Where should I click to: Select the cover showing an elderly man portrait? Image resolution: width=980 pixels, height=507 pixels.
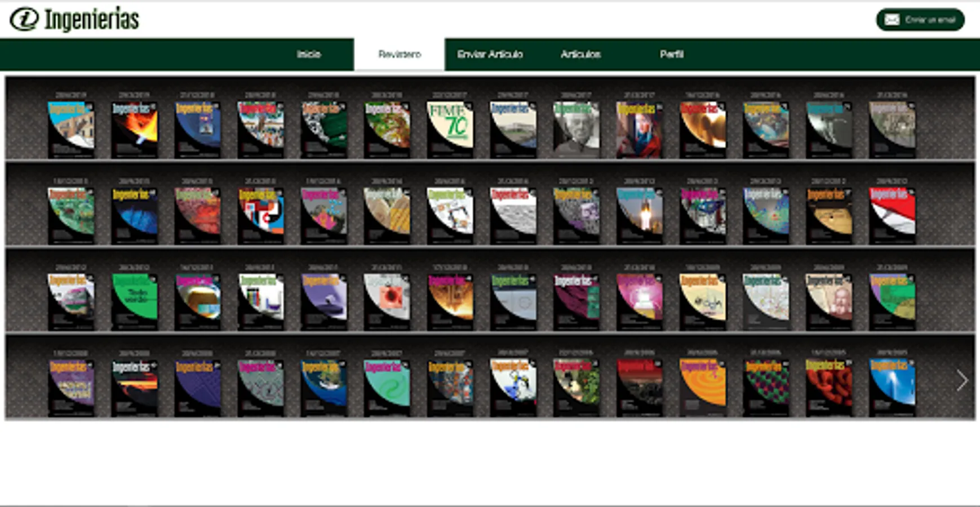(576, 129)
